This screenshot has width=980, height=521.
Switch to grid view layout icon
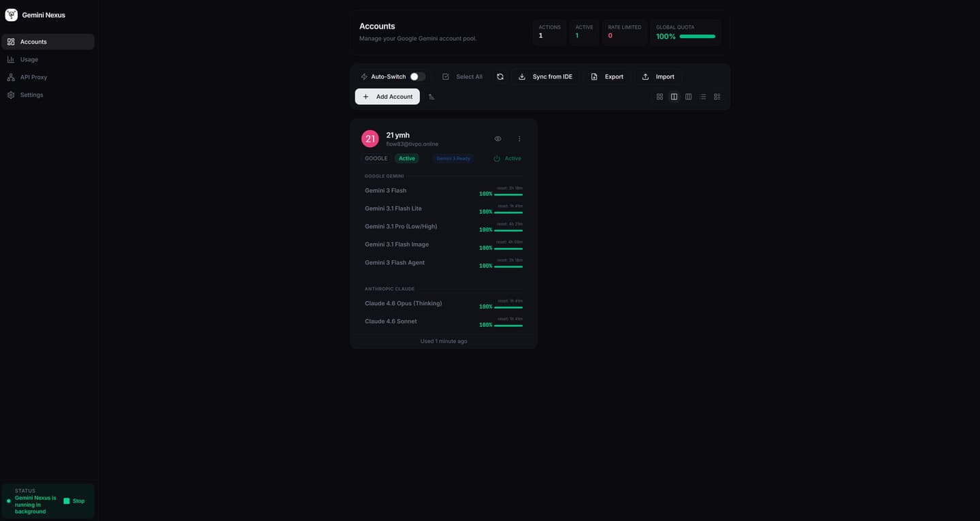(659, 97)
